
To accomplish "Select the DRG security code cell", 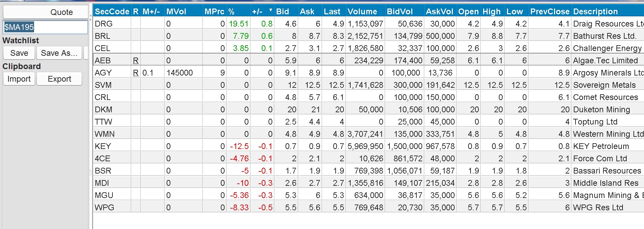I will click(x=112, y=24).
